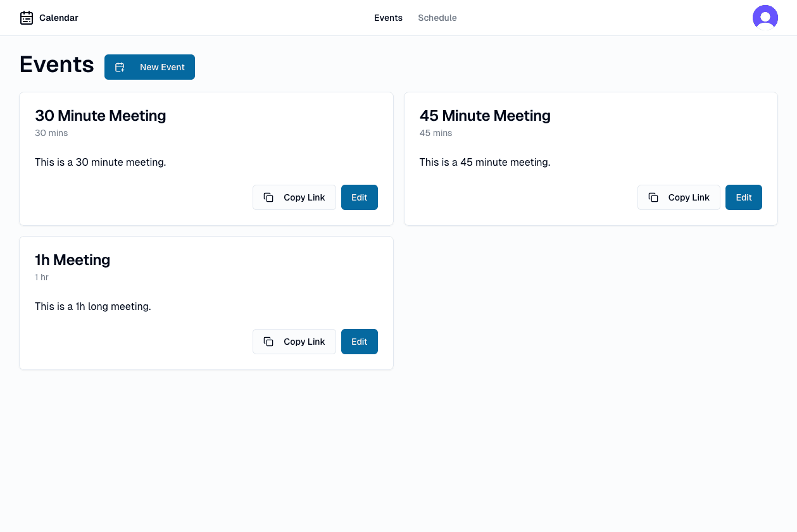Click copy icon on 45 Minute Meeting card
797x532 pixels.
653,197
